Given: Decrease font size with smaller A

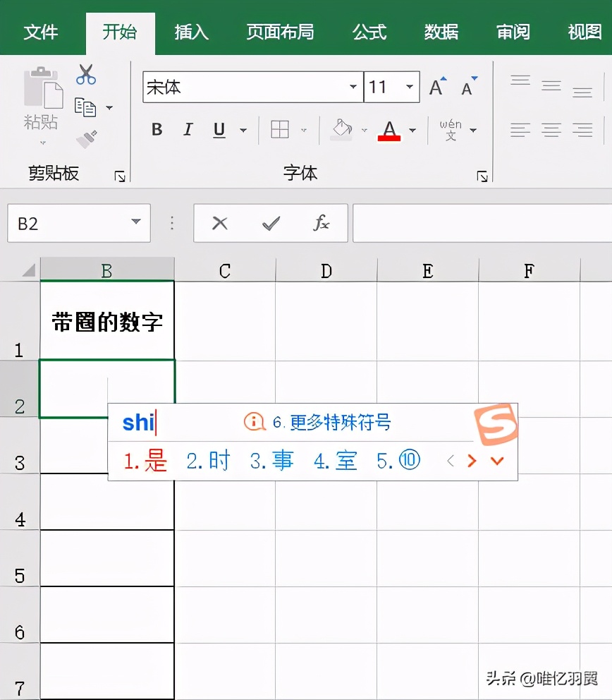Looking at the screenshot, I should pyautogui.click(x=469, y=87).
